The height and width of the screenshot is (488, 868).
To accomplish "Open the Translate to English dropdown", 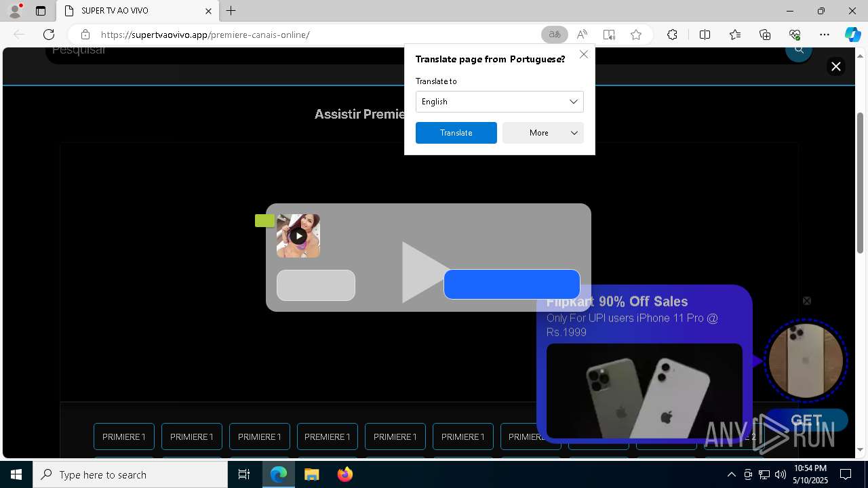I will click(500, 102).
